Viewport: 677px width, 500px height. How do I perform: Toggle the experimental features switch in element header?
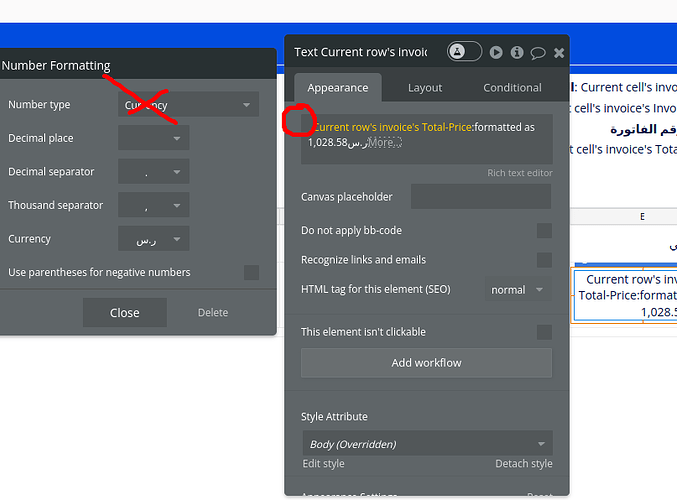coord(464,52)
